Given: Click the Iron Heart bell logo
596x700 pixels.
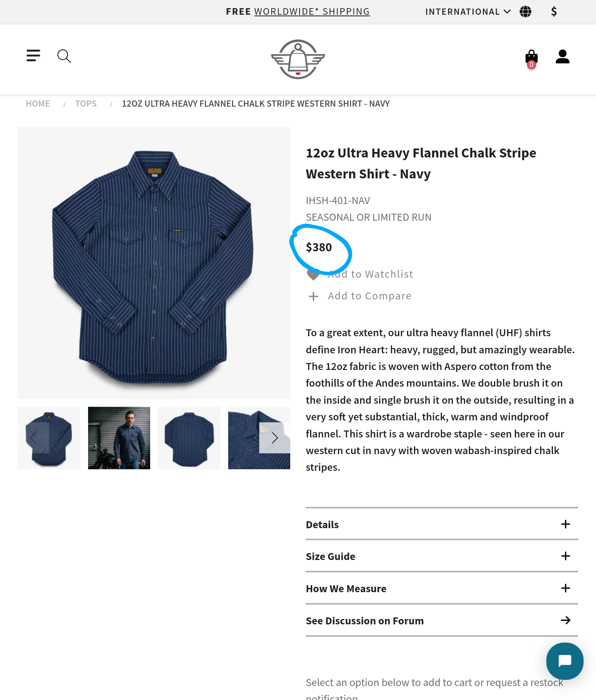Looking at the screenshot, I should coord(298,59).
